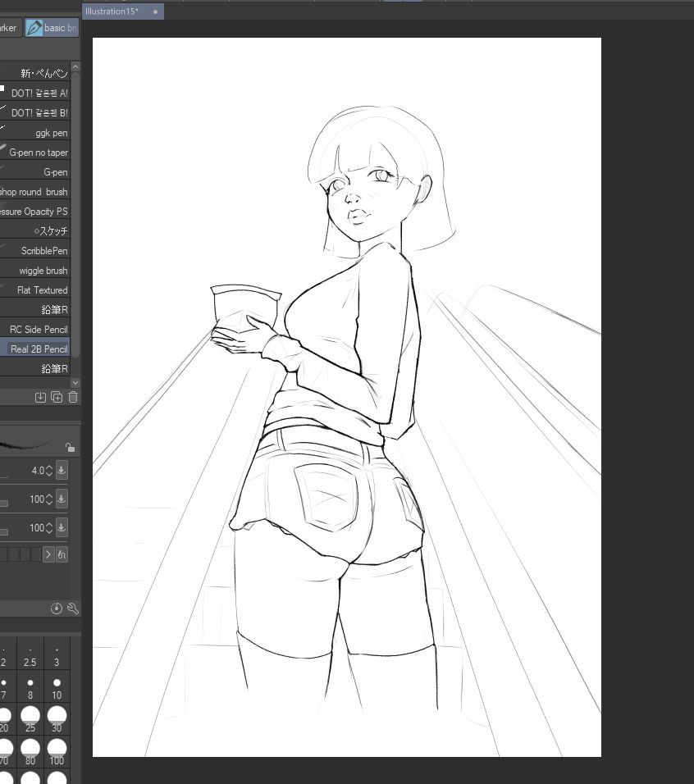Expand the sub tool list options chevron
Viewport: 694px width, 784px height.
tap(75, 381)
